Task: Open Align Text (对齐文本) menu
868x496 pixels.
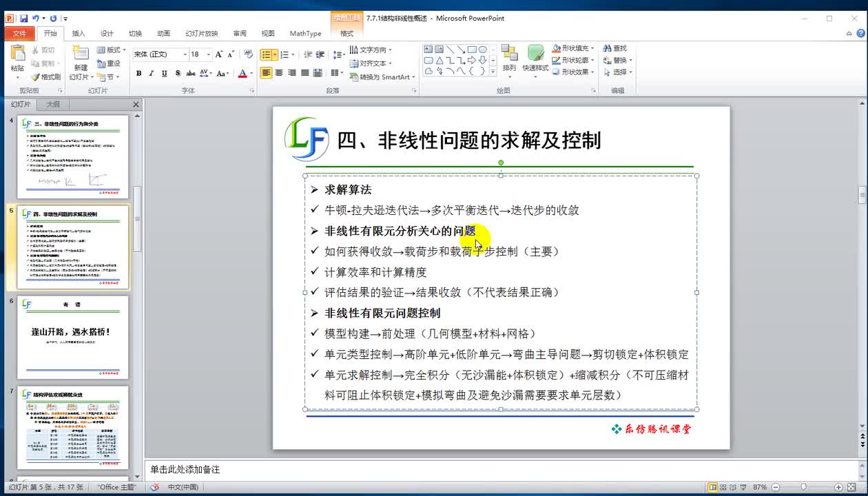Action: tap(371, 63)
